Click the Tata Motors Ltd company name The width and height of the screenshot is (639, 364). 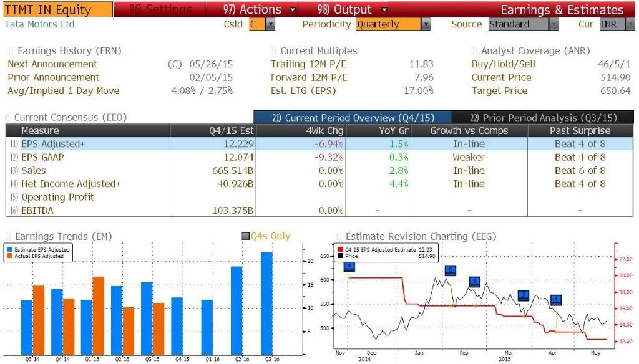39,24
